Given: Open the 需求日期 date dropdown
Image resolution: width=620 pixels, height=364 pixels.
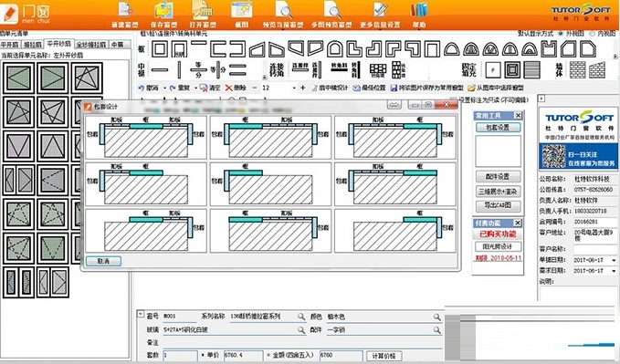Looking at the screenshot, I should tap(614, 271).
